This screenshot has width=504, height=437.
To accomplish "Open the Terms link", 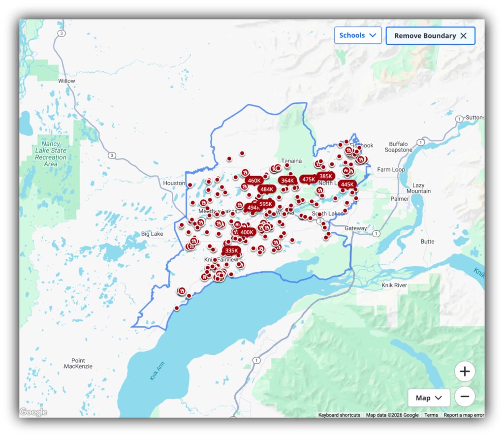I will coord(431,415).
